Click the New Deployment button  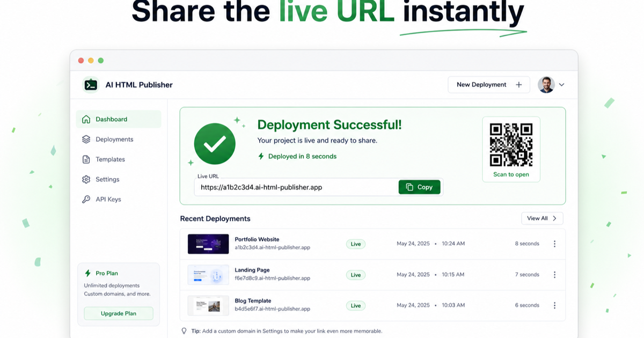point(489,85)
